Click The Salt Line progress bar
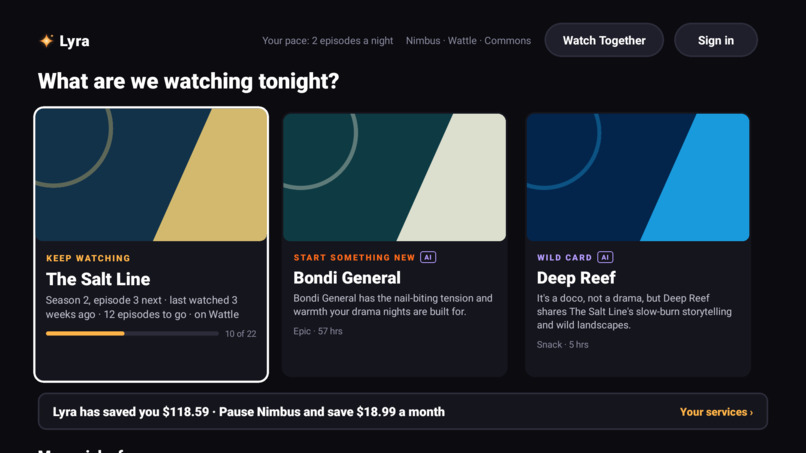Viewport: 806px width, 453px height. point(132,334)
